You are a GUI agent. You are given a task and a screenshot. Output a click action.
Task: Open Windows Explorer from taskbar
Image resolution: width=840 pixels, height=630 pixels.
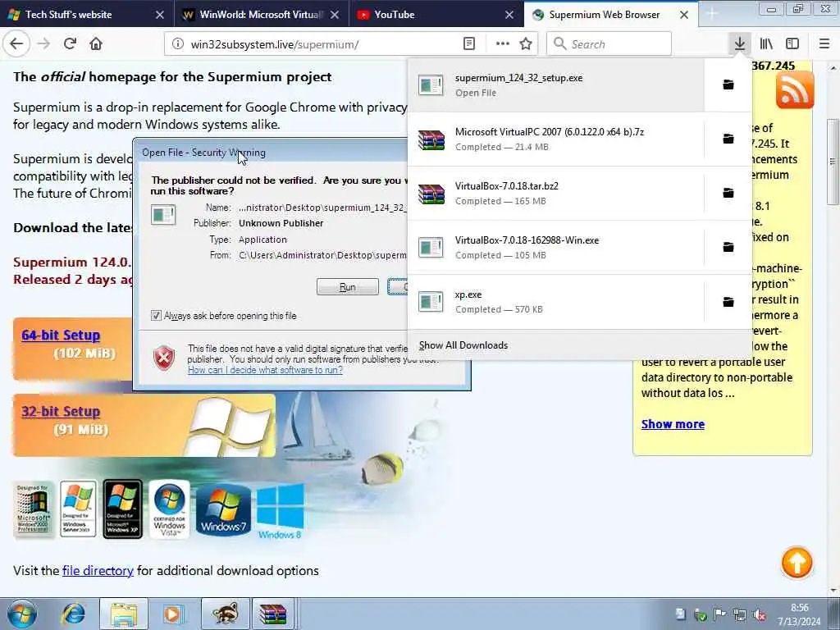pos(124,614)
